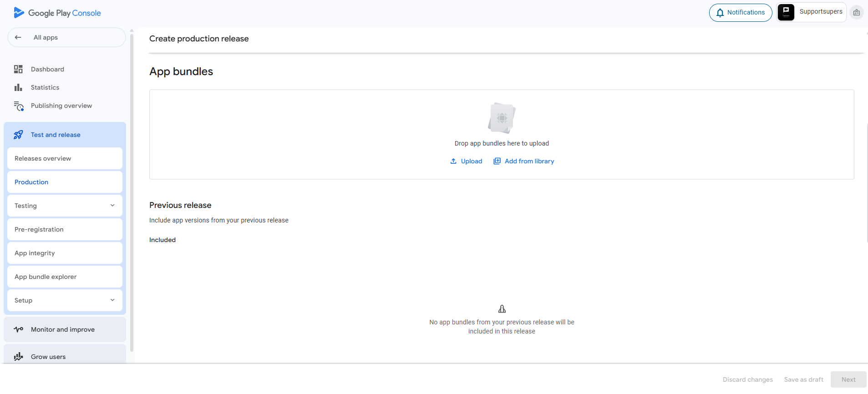868x394 pixels.
Task: Click the Google Play Console logo
Action: point(57,13)
